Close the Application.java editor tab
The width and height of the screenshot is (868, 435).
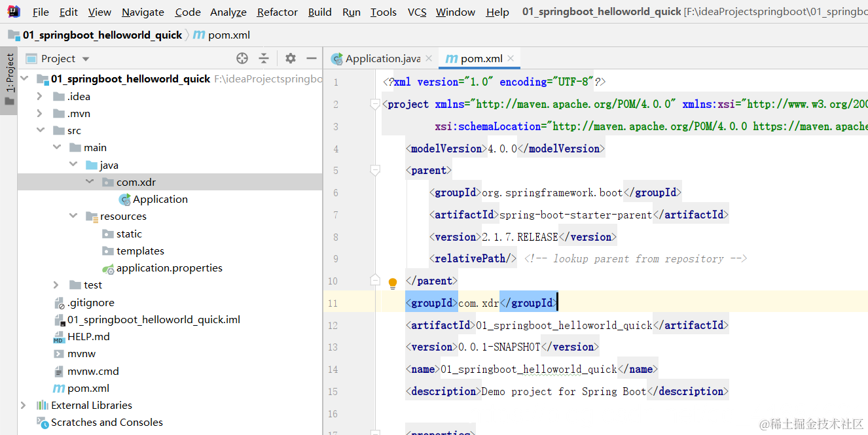pyautogui.click(x=429, y=58)
